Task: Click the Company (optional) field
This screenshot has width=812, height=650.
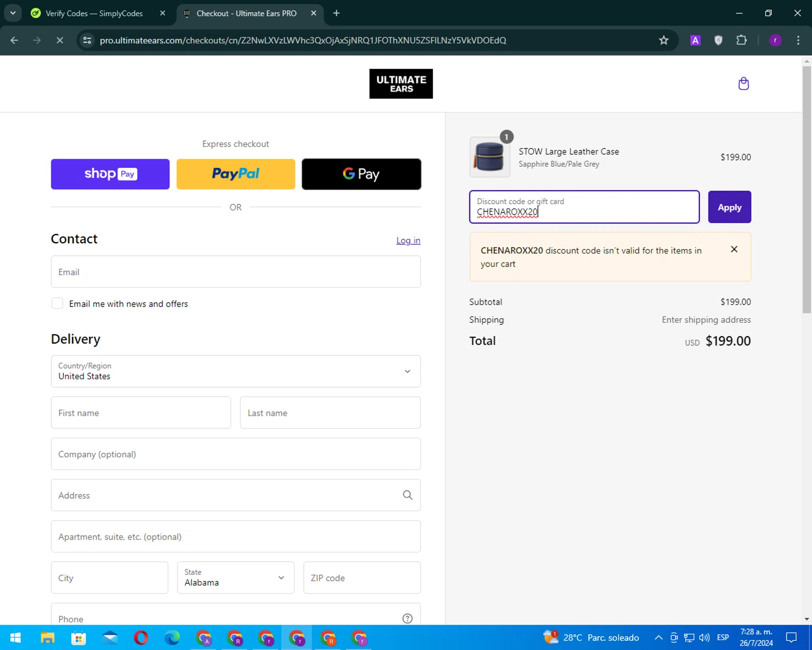Action: 235,454
